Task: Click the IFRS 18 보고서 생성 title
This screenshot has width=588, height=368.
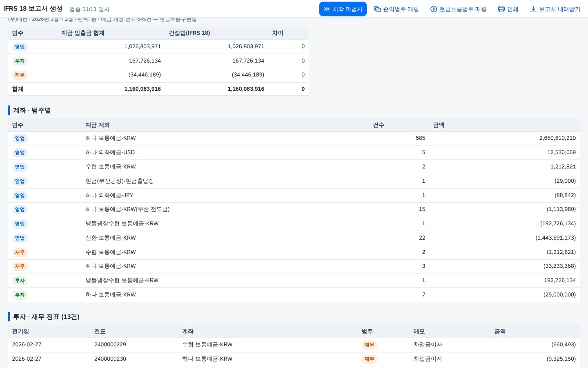Action: pos(33,9)
